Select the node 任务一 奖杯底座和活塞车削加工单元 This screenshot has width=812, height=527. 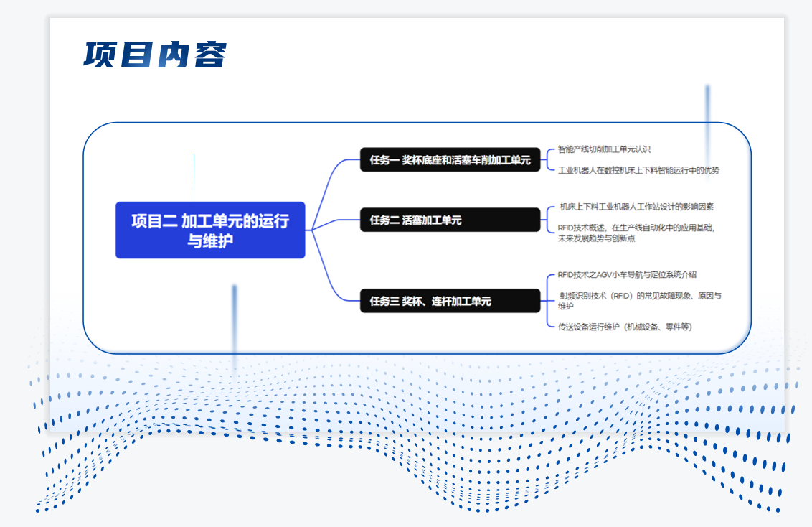pyautogui.click(x=450, y=159)
